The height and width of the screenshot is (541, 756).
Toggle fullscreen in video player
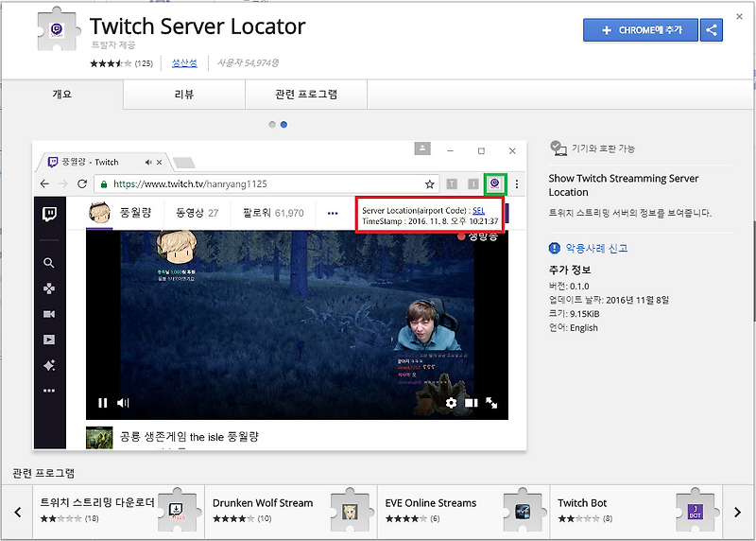tap(491, 403)
